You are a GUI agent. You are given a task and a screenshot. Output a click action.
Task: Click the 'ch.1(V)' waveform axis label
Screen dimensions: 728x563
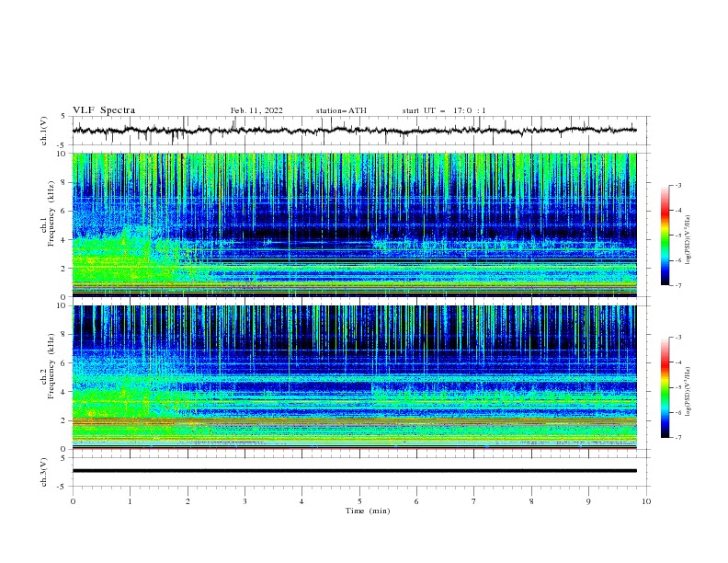click(44, 131)
